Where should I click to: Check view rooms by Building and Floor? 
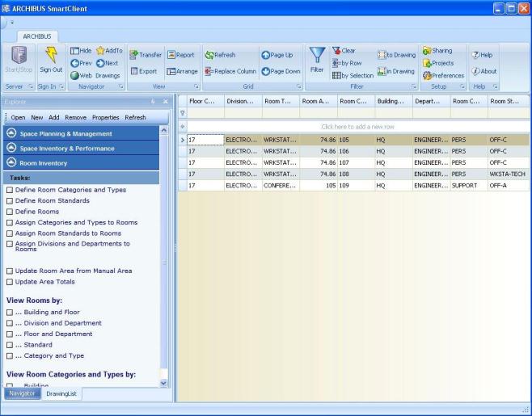click(x=10, y=313)
